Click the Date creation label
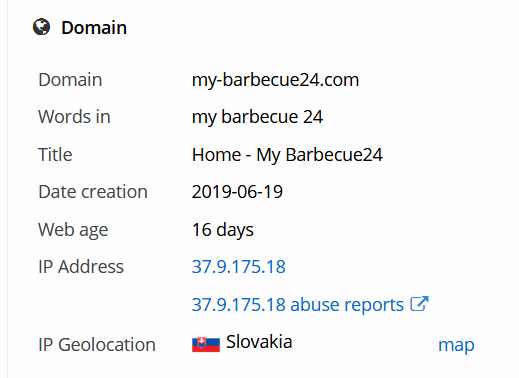 (93, 192)
